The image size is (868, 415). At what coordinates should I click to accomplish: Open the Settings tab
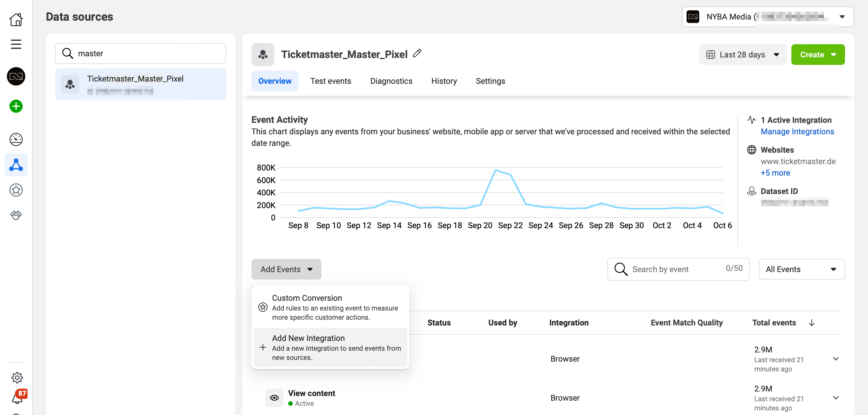pos(490,81)
